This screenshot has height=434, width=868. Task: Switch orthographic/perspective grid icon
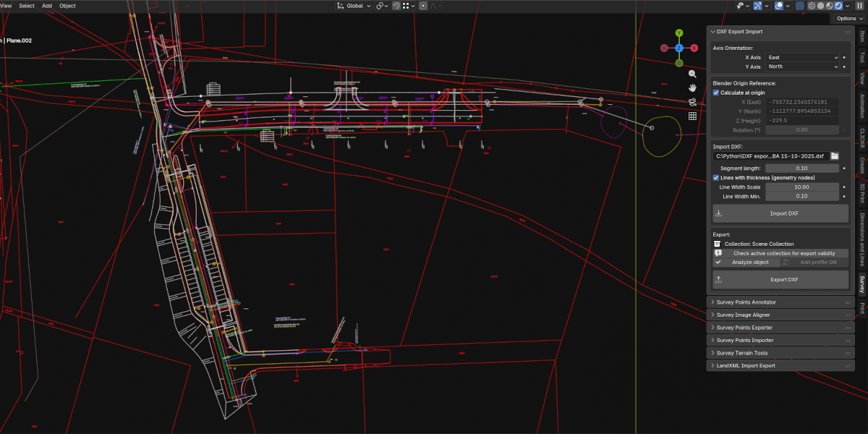(692, 115)
